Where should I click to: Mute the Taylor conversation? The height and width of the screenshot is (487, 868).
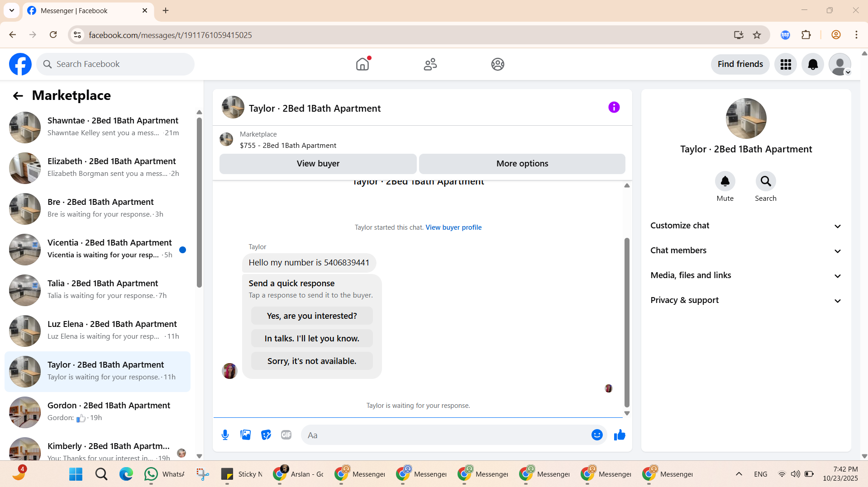pyautogui.click(x=725, y=181)
